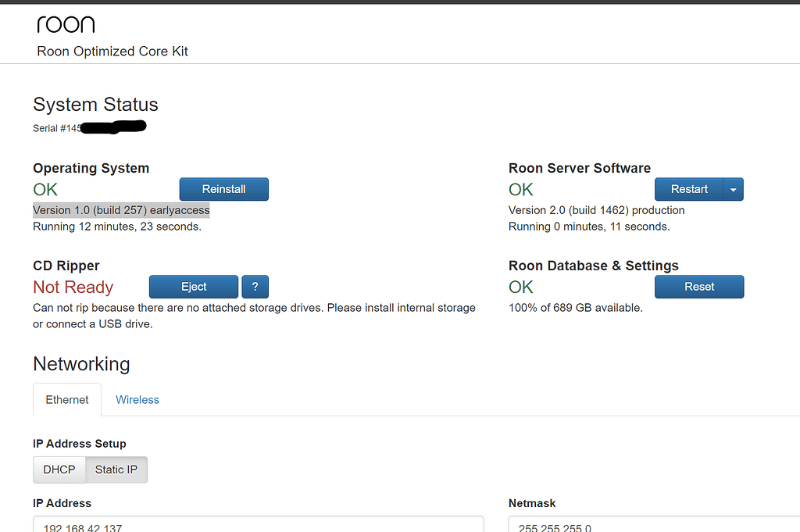
Task: Select the Ethernet tab
Action: tap(66, 399)
